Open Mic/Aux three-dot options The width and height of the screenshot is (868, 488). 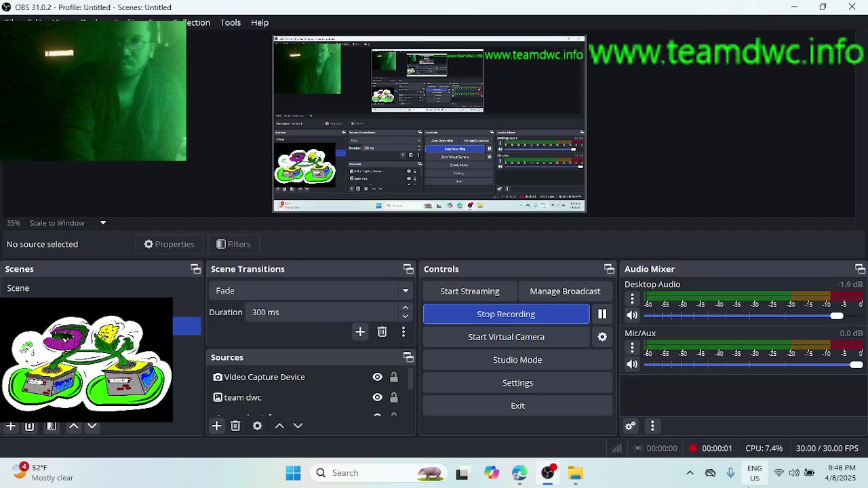coord(632,348)
